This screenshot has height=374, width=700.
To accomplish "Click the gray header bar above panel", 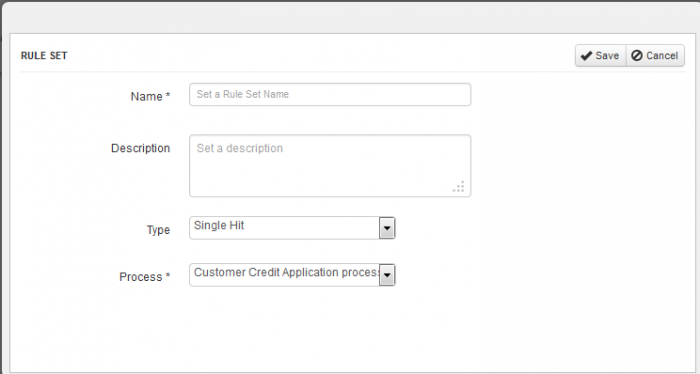I will click(350, 18).
